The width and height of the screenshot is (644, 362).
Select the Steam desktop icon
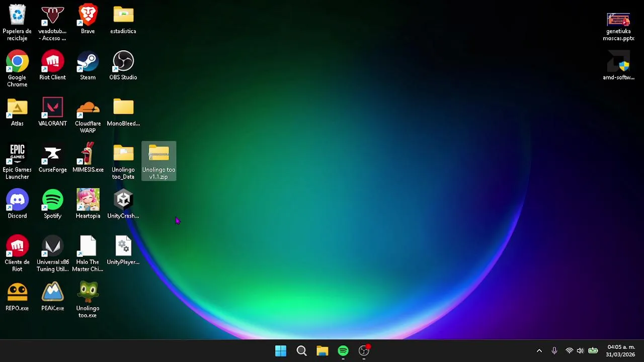[88, 65]
